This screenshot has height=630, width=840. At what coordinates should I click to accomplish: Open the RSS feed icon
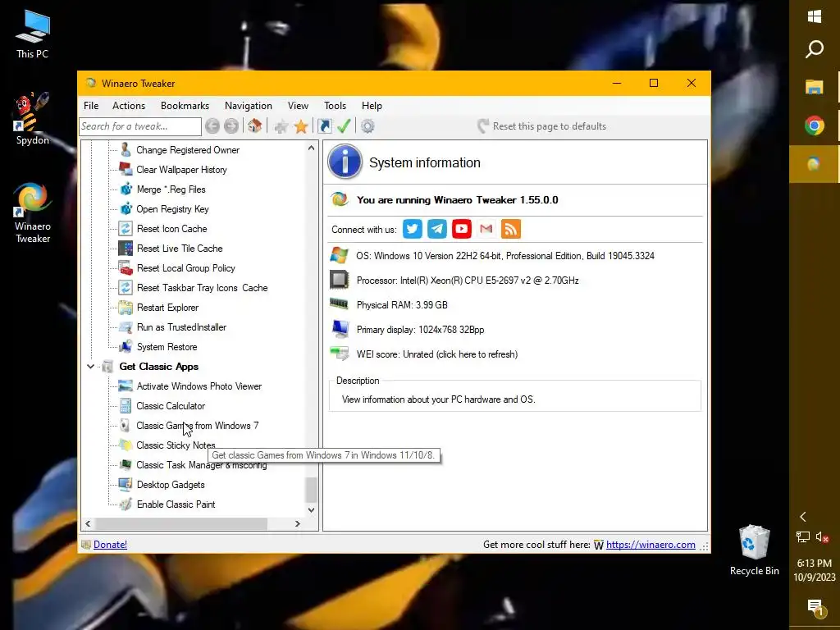pos(510,230)
